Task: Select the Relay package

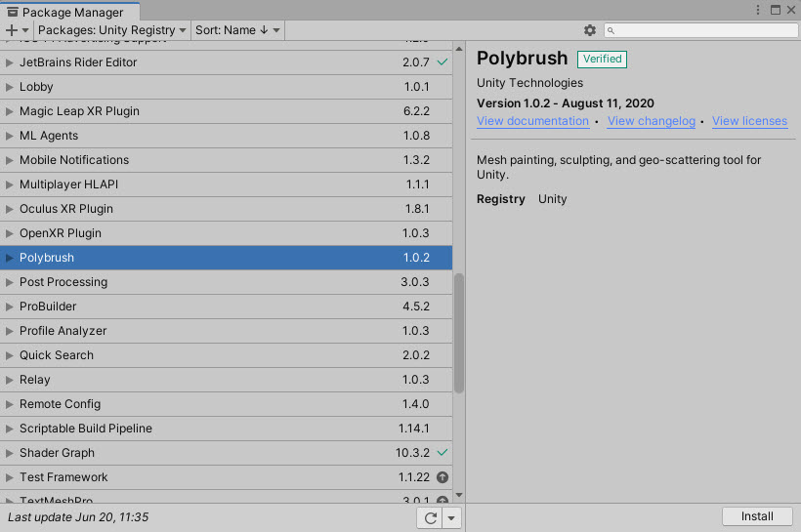Action: point(226,380)
